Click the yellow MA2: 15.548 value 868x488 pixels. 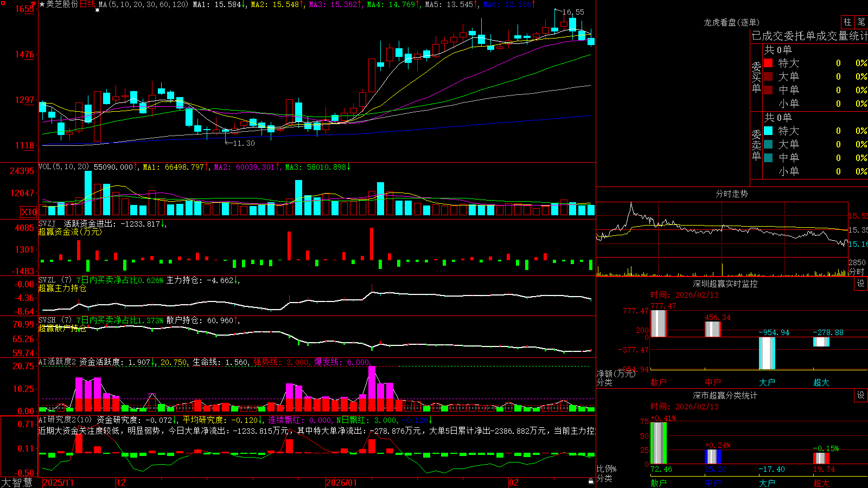[x=277, y=4]
